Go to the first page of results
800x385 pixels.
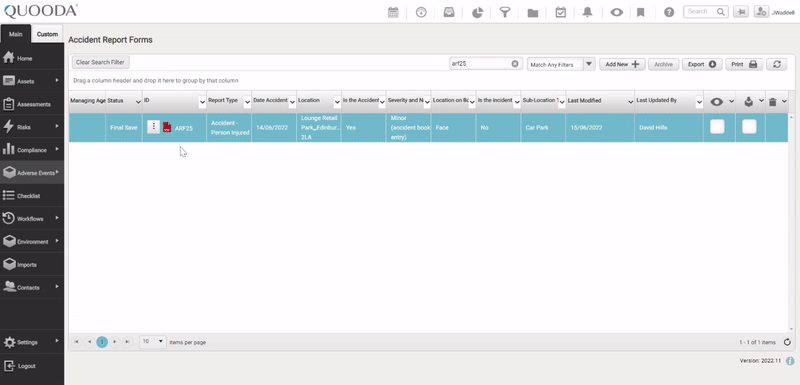click(x=77, y=342)
